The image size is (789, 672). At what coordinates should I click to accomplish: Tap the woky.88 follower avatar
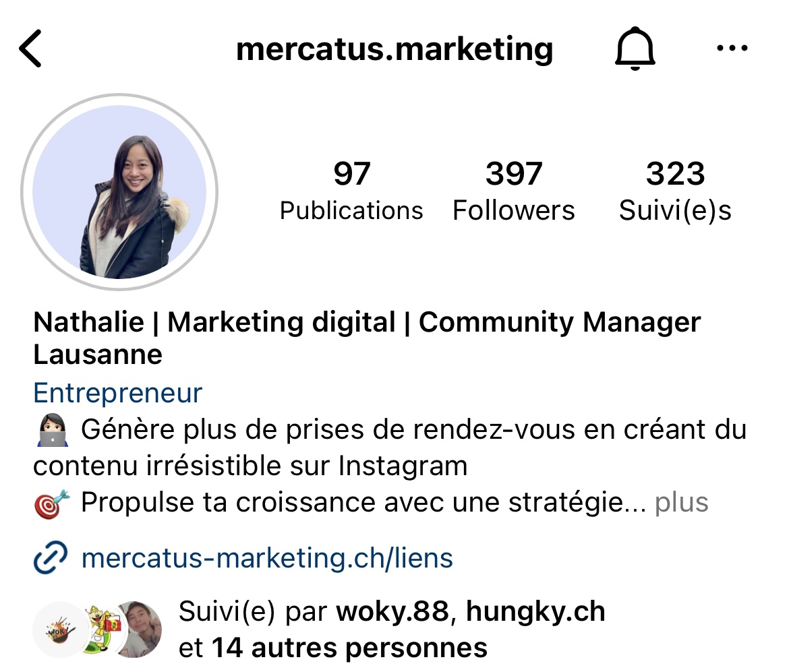pos(61,630)
